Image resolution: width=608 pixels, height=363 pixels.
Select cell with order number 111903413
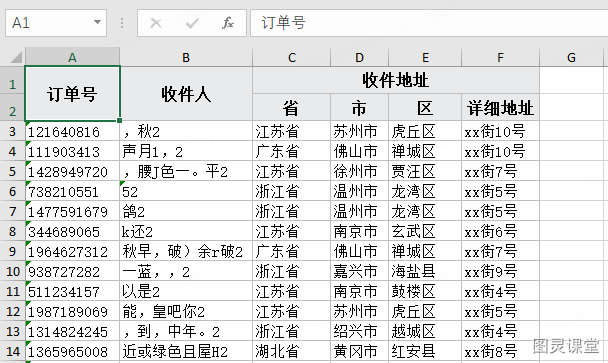(x=73, y=151)
